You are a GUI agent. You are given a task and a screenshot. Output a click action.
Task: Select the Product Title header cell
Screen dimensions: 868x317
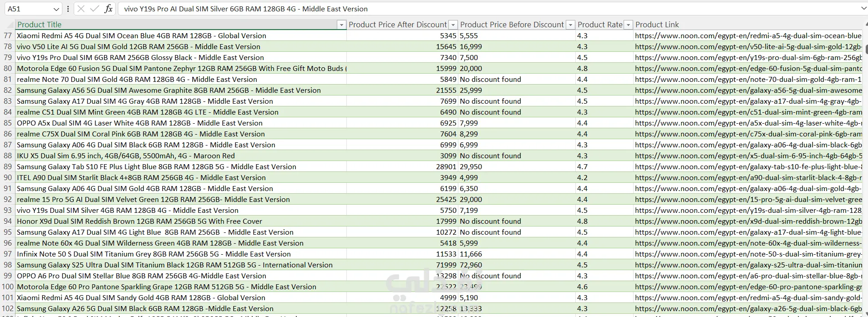pos(181,25)
